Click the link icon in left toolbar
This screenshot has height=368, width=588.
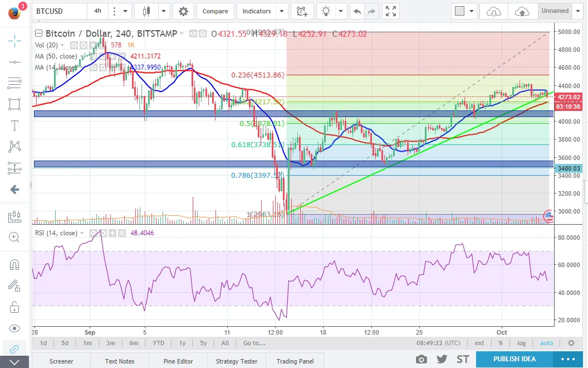tap(14, 349)
